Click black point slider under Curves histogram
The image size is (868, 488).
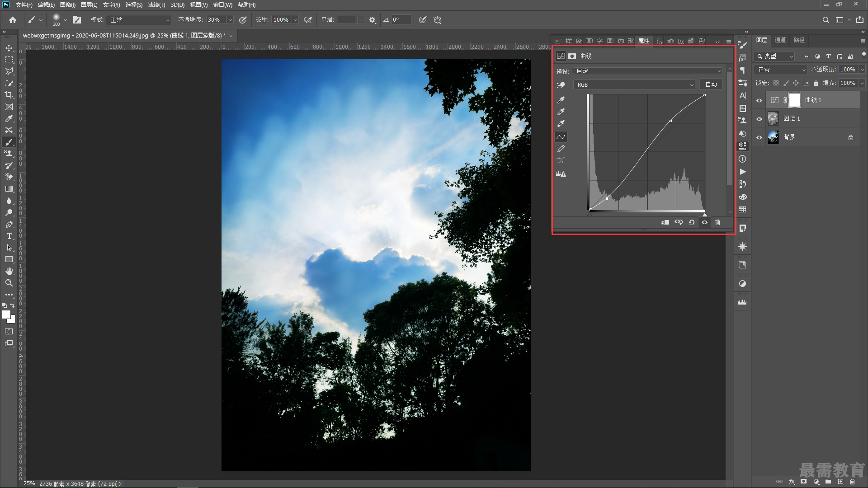pyautogui.click(x=590, y=214)
